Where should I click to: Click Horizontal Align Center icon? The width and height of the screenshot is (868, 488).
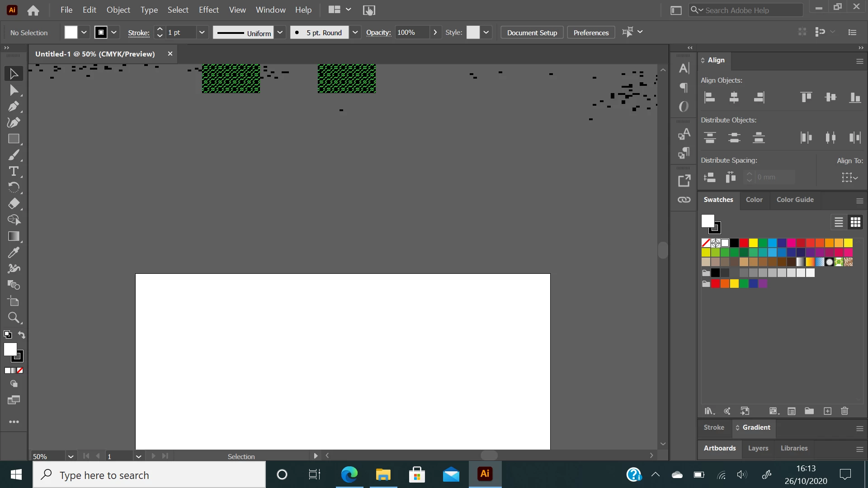pyautogui.click(x=734, y=97)
